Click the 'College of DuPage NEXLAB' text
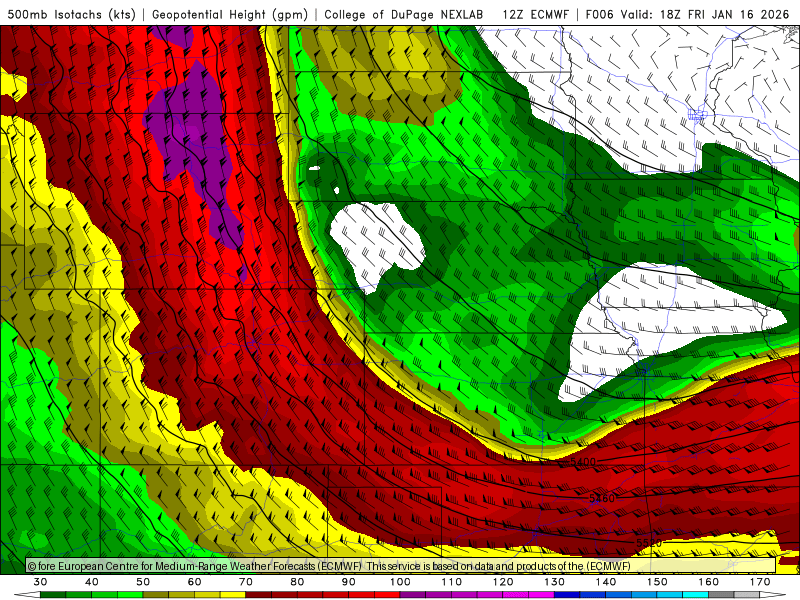800x600 pixels. tap(404, 15)
